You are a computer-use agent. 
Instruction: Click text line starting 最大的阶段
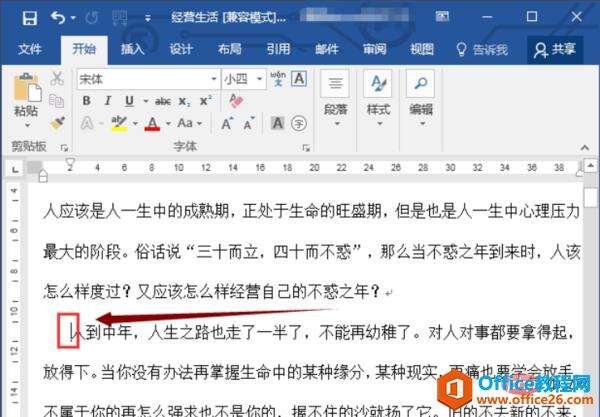pos(312,252)
